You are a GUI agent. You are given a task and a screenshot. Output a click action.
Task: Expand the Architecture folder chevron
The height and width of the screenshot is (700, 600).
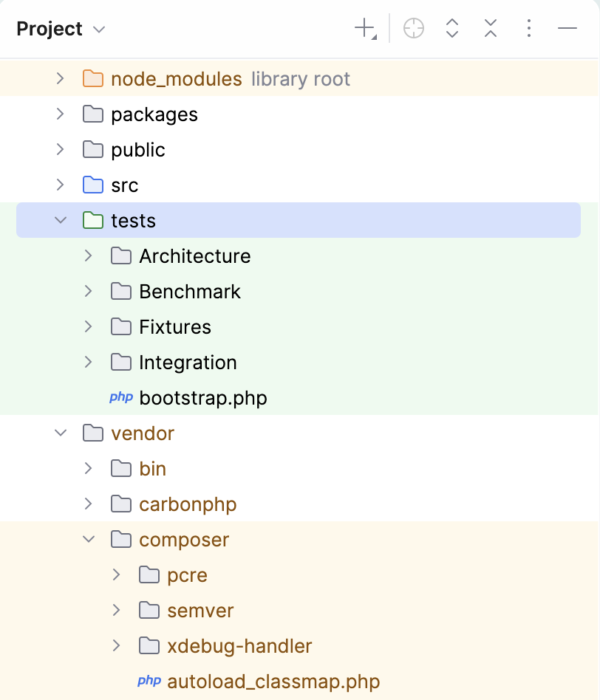click(88, 255)
